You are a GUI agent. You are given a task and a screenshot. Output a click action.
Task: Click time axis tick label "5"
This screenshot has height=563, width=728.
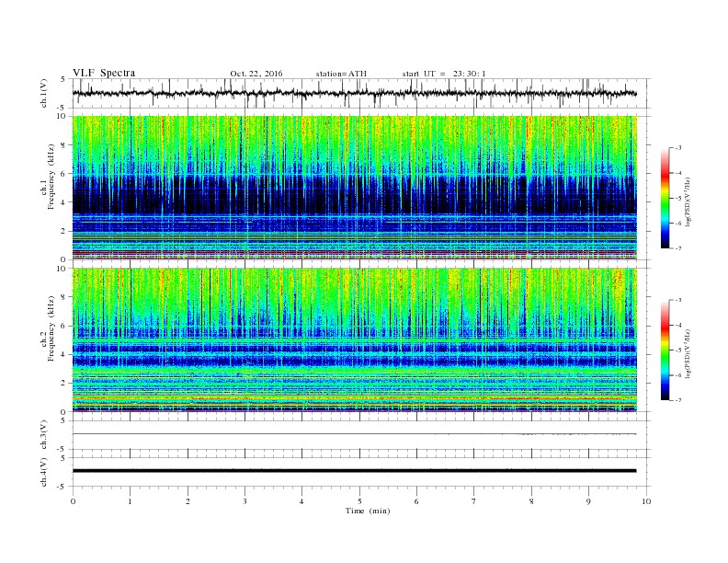tap(359, 501)
